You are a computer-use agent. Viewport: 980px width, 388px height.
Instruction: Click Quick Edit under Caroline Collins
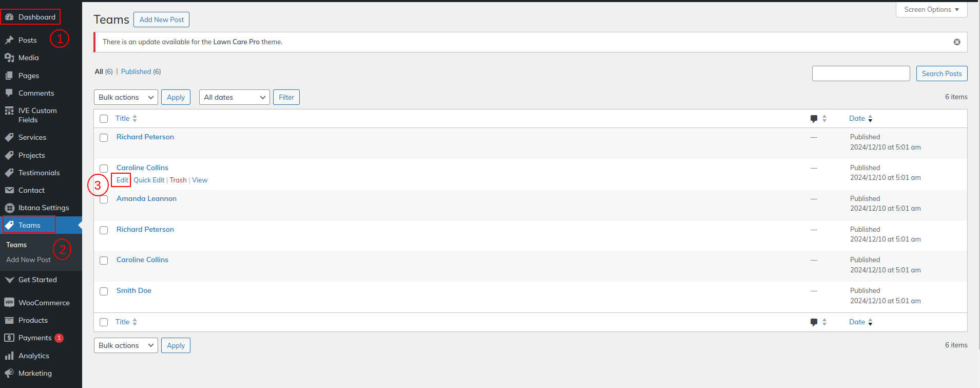(x=149, y=180)
